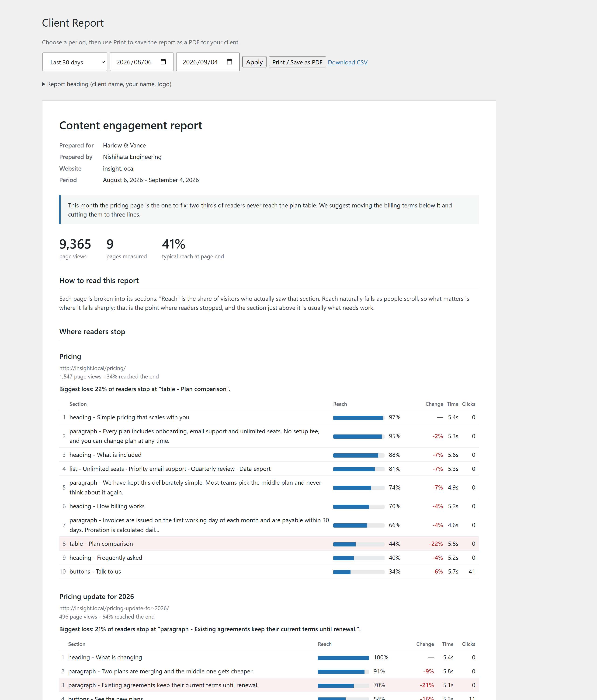This screenshot has width=597, height=700.
Task: Click 'Pricing update for 2026' heading
Action: tap(97, 597)
